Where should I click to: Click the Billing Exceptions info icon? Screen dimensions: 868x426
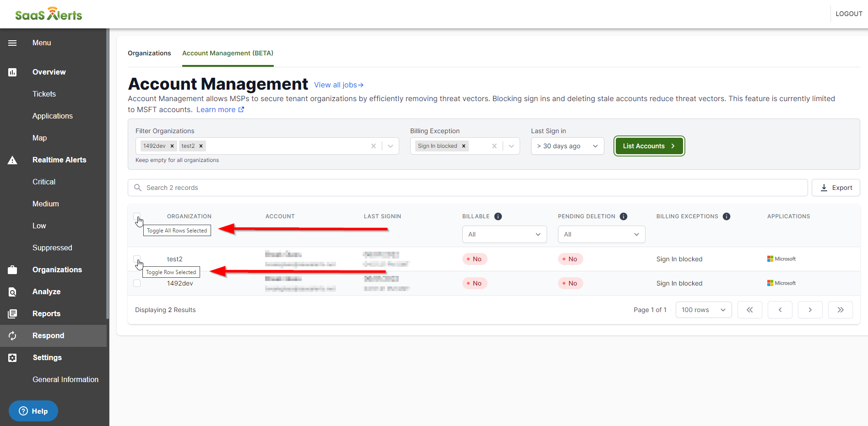(x=726, y=216)
